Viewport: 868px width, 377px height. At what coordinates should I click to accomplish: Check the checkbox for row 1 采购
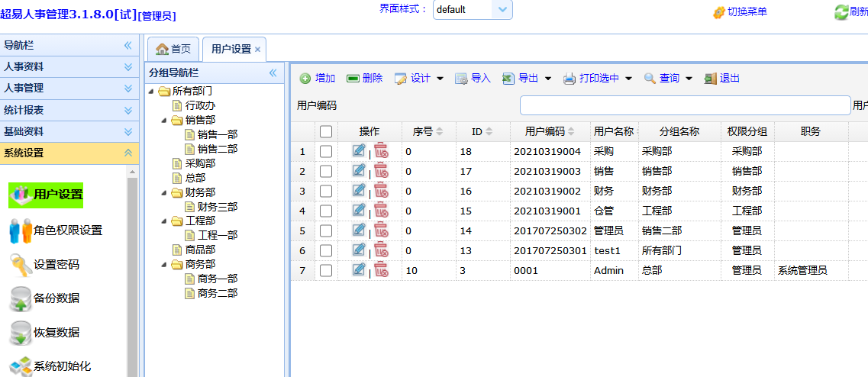click(x=326, y=151)
